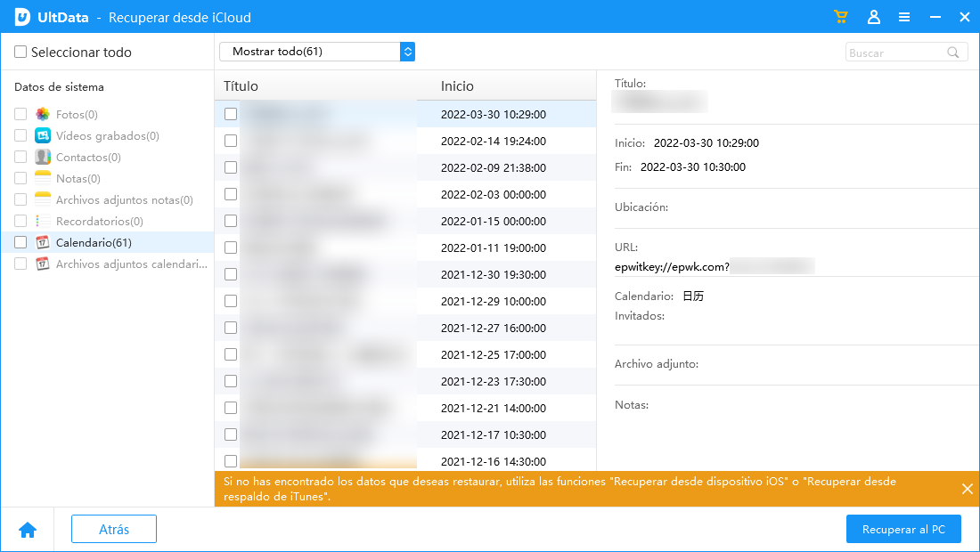Select Vídeos grabados(0) category
The width and height of the screenshot is (980, 552).
(x=108, y=135)
